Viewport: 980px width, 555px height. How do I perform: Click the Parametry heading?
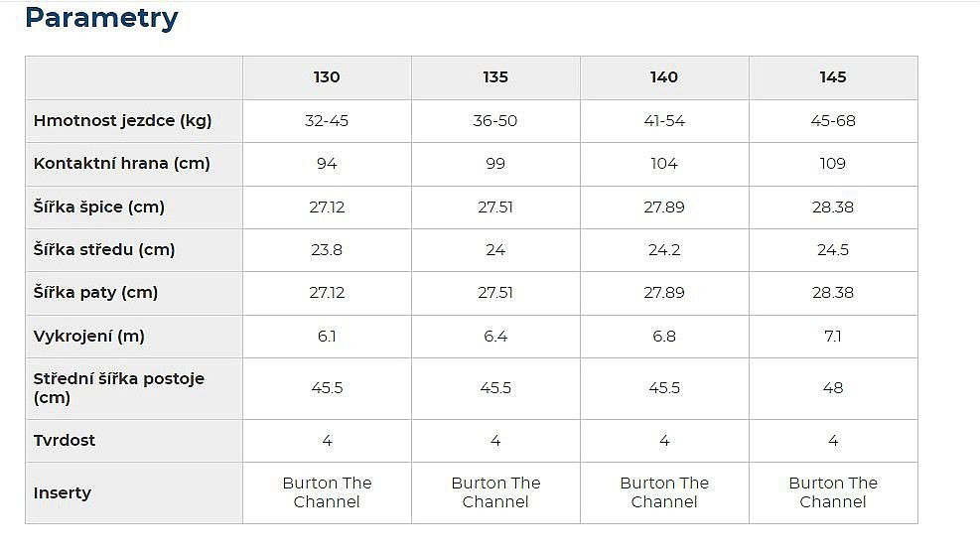(x=101, y=18)
